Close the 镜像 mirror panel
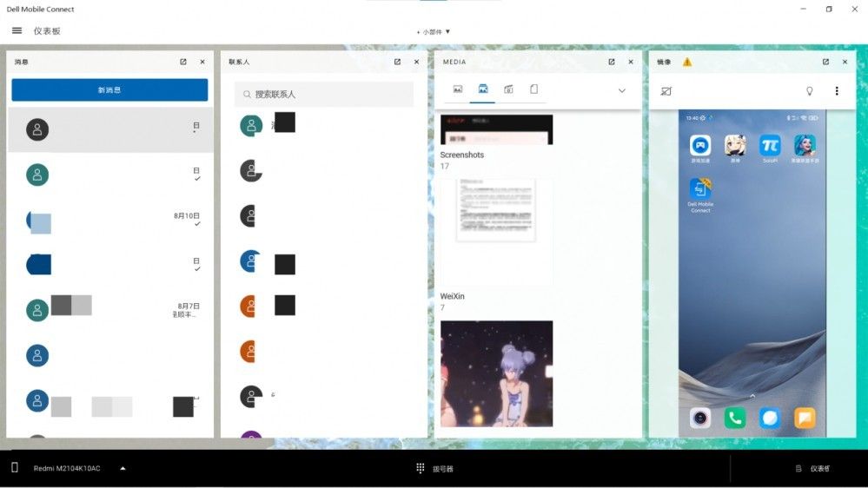This screenshot has width=868, height=488. tap(845, 62)
